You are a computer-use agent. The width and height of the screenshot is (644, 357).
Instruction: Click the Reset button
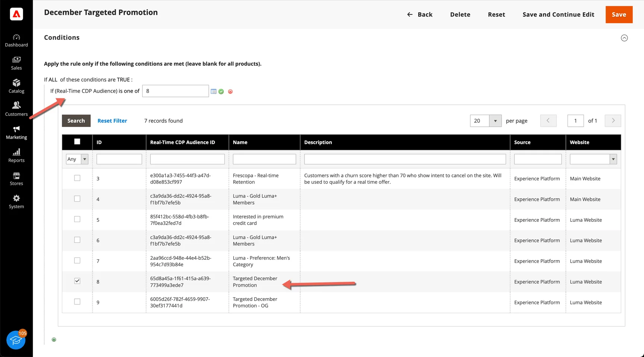[x=496, y=15]
